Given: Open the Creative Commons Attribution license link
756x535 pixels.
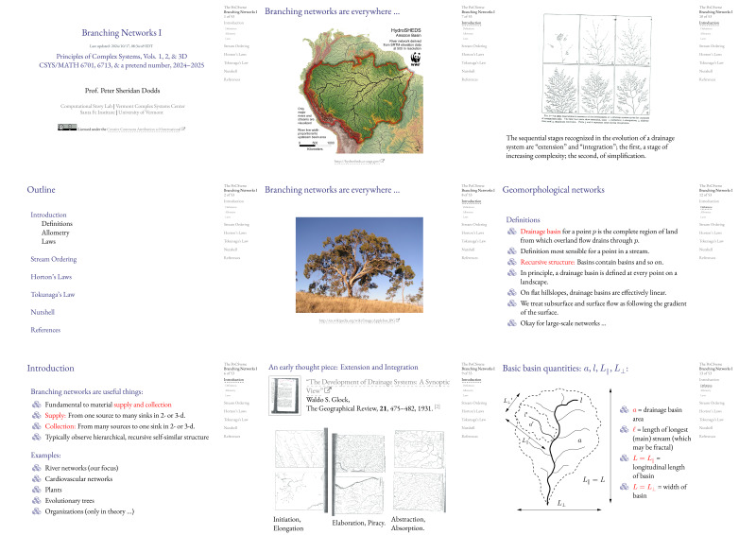Looking at the screenshot, I should click(142, 128).
